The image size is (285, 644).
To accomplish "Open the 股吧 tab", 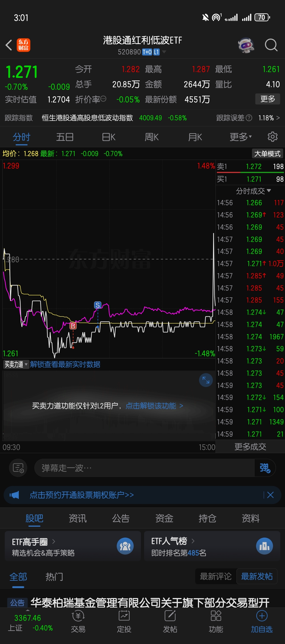I will coord(34,518).
